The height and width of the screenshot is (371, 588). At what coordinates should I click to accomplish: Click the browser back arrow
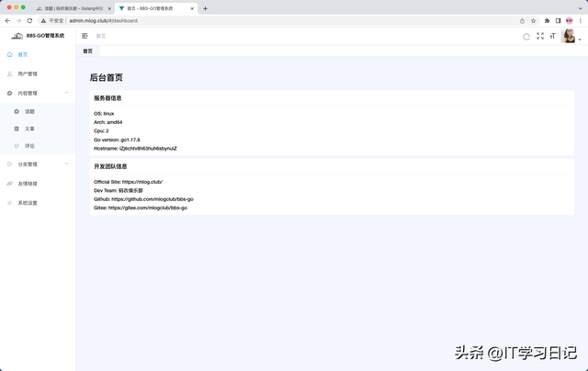[x=7, y=20]
